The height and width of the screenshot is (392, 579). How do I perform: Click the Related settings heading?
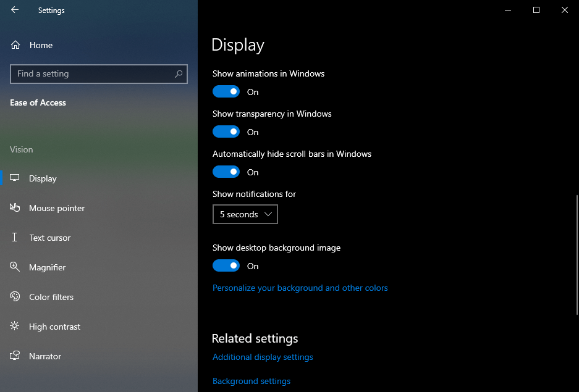[255, 338]
